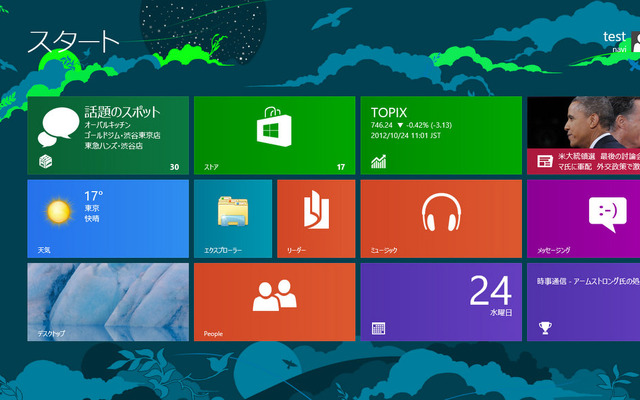640x400 pixels.
Task: Click the 快晴 weather condition text
Action: tap(92, 218)
